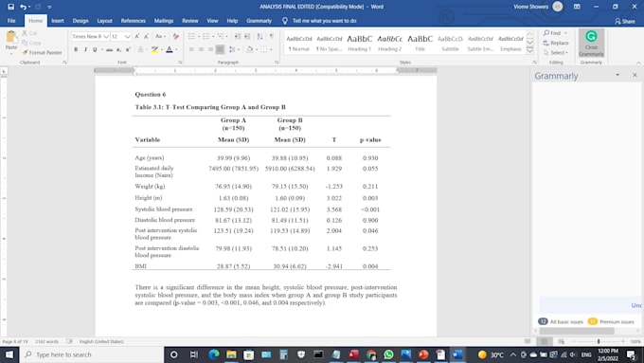Click the Borders icon

point(263,49)
